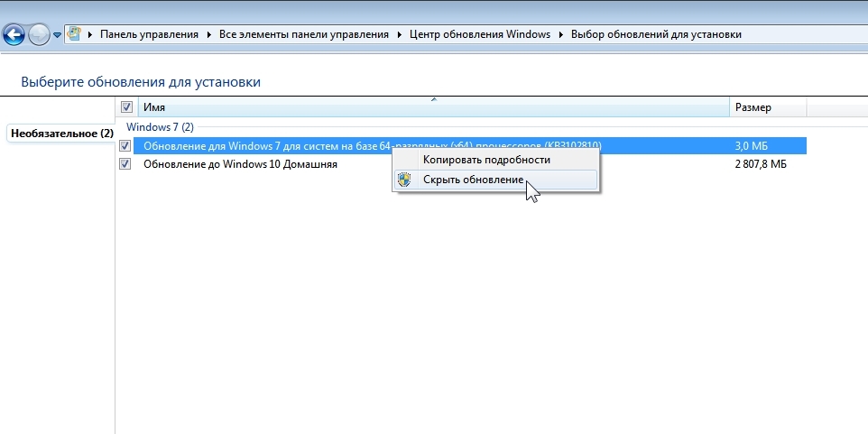Toggle the select-all checkbox in header
868x434 pixels.
click(126, 107)
